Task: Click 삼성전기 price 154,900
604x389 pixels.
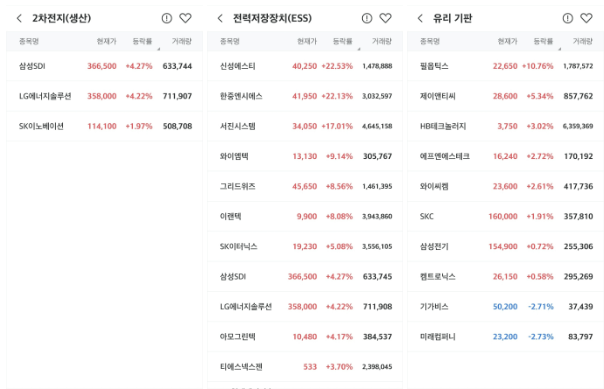Action: click(503, 246)
